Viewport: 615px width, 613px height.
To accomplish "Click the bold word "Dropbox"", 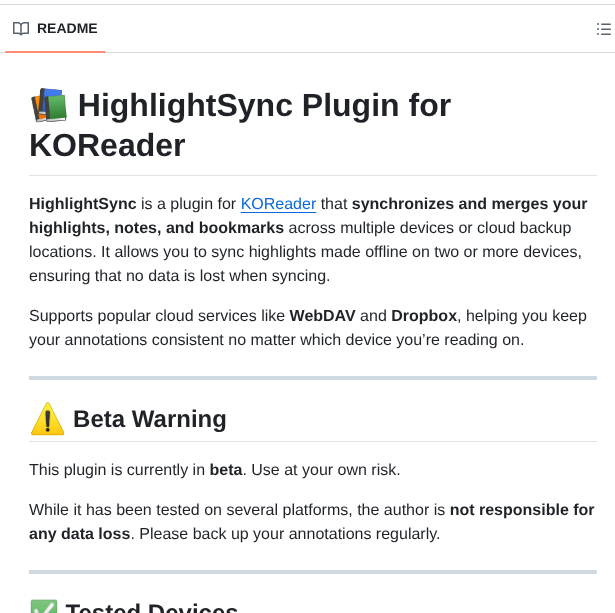I will pos(424,316).
